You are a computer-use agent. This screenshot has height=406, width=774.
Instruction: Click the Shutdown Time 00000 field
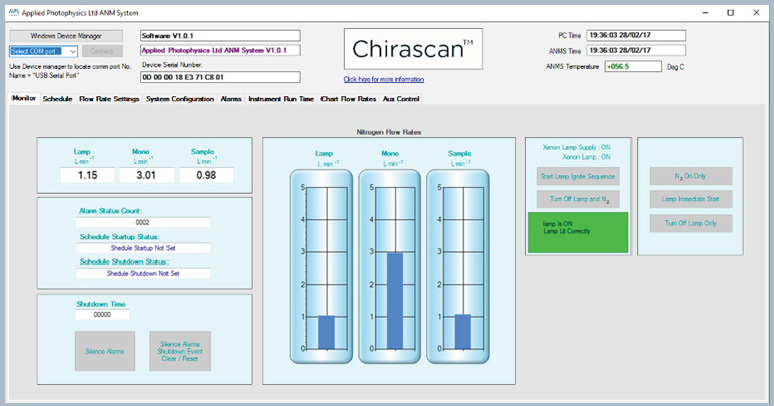tap(102, 314)
